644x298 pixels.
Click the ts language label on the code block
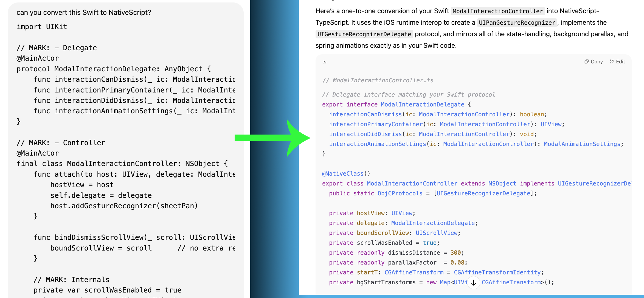click(324, 62)
